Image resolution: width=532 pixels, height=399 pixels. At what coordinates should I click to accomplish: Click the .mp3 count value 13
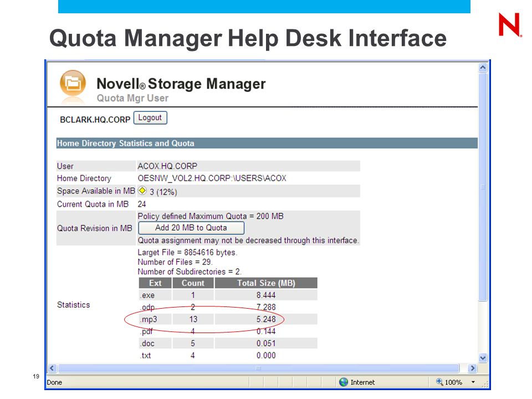[193, 319]
